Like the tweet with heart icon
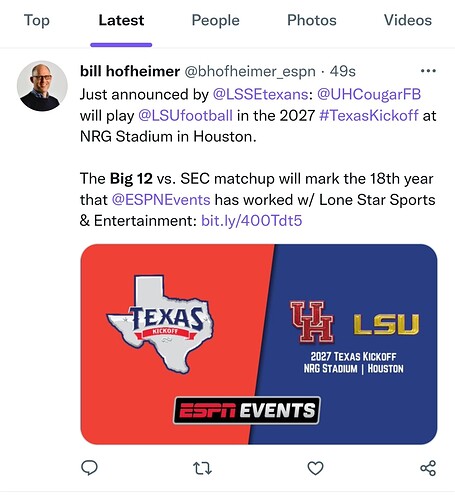This screenshot has width=455, height=500. [315, 468]
